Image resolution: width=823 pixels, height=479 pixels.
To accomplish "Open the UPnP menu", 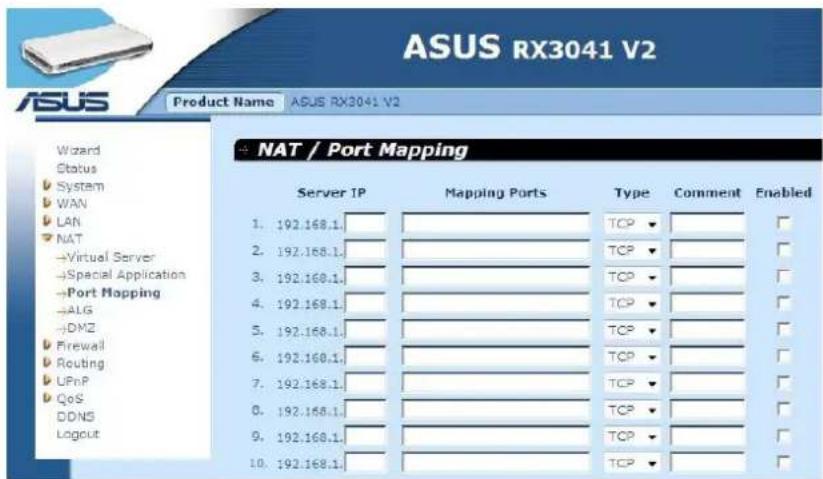I will coord(72,381).
